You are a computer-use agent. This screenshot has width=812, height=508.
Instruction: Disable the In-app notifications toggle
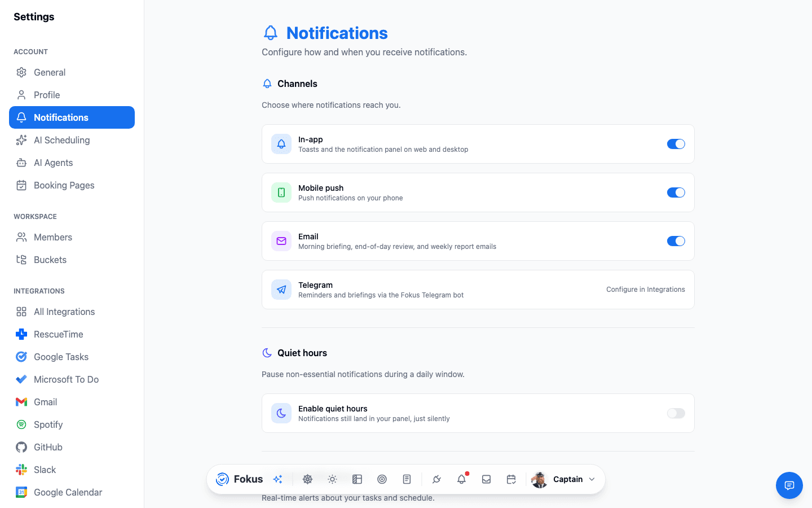tap(676, 144)
